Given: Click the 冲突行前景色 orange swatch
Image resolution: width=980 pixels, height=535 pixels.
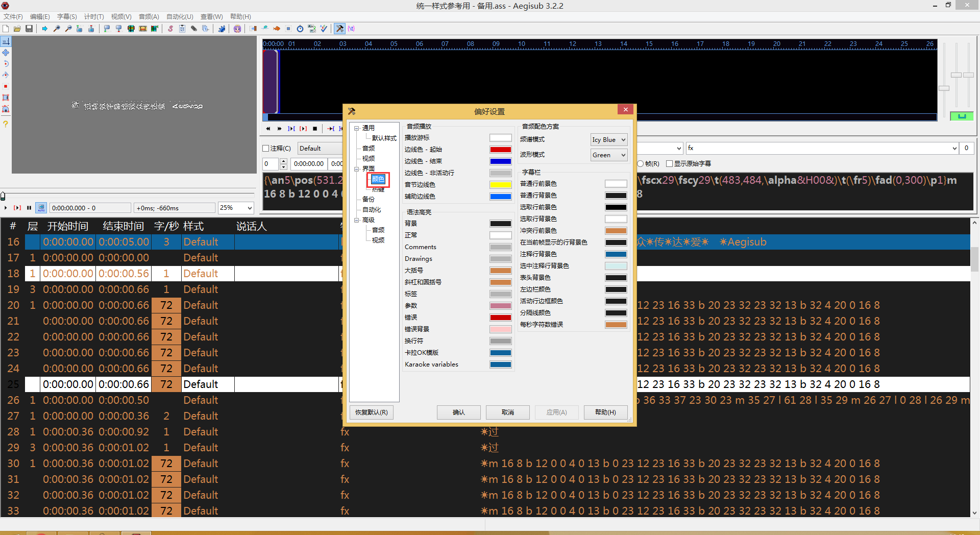Looking at the screenshot, I should tap(616, 231).
